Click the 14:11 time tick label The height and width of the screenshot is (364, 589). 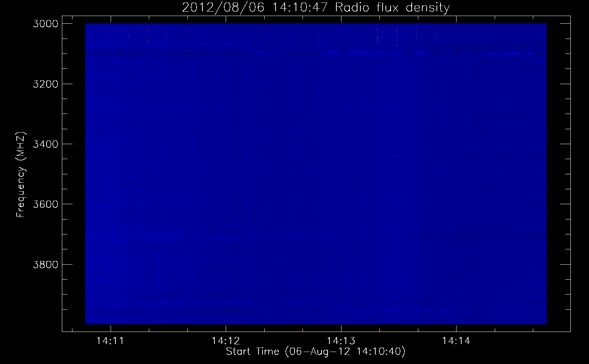click(x=110, y=341)
